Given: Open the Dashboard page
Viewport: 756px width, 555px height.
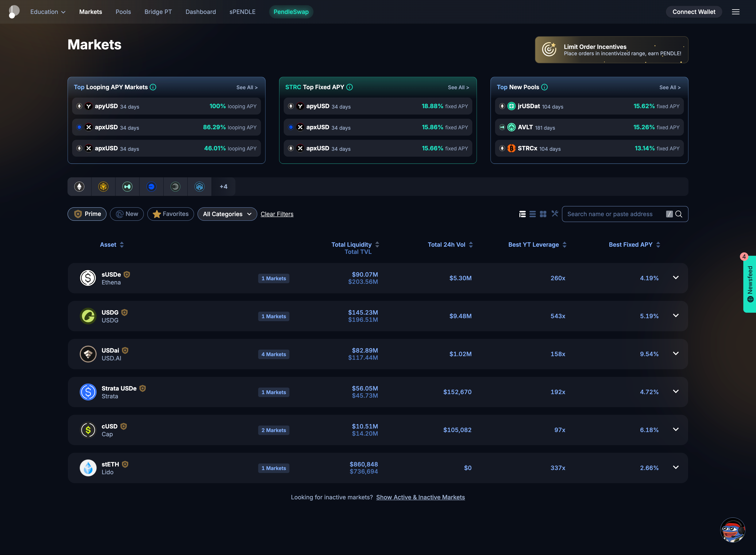Looking at the screenshot, I should [201, 12].
